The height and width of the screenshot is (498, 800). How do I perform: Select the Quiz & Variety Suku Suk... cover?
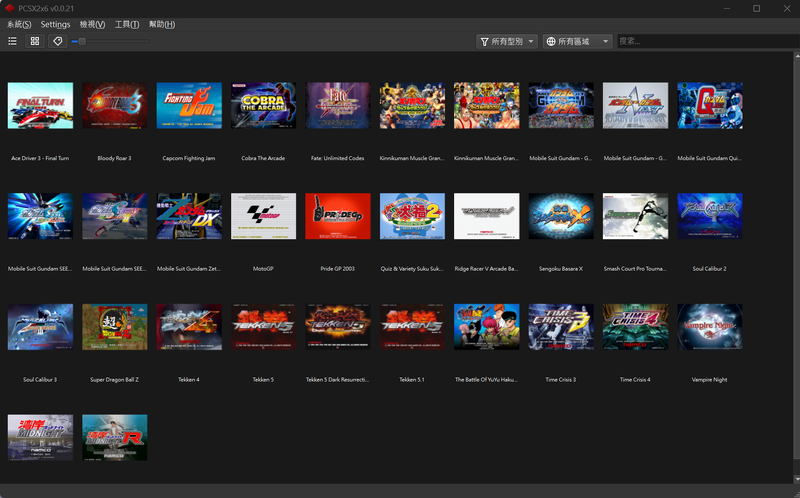click(412, 216)
